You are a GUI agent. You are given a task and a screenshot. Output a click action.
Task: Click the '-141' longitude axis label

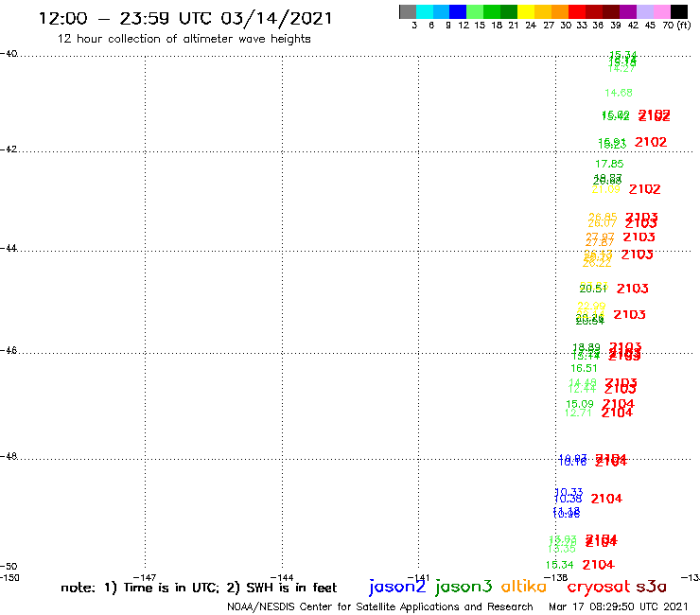[x=418, y=577]
